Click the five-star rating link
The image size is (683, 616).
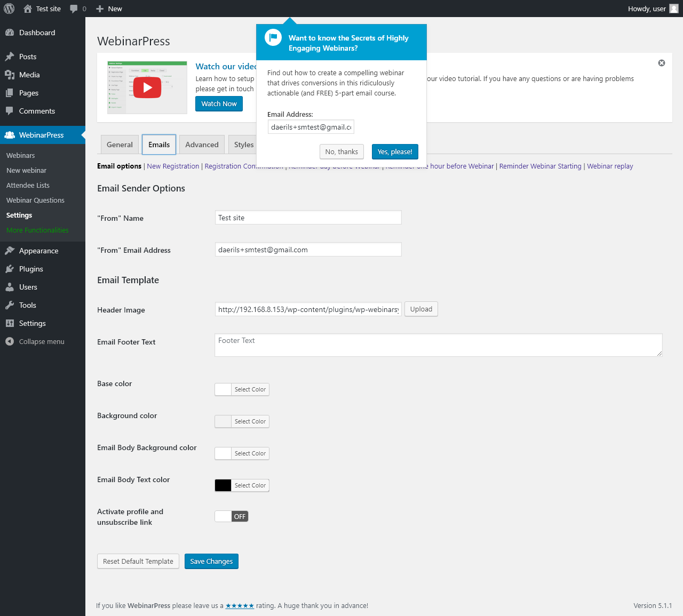tap(240, 605)
